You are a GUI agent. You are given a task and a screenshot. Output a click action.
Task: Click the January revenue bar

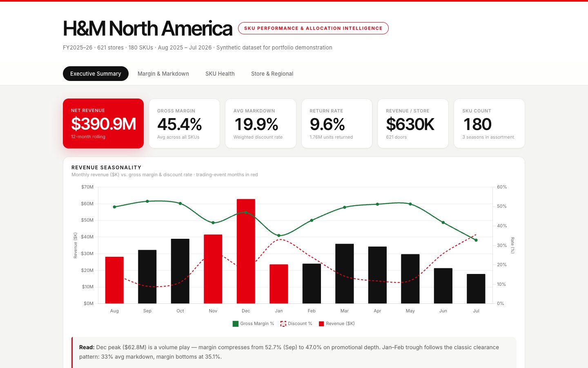point(279,284)
